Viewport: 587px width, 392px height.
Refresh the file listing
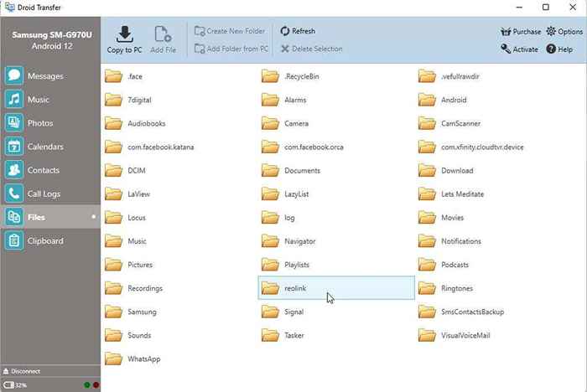pos(298,31)
